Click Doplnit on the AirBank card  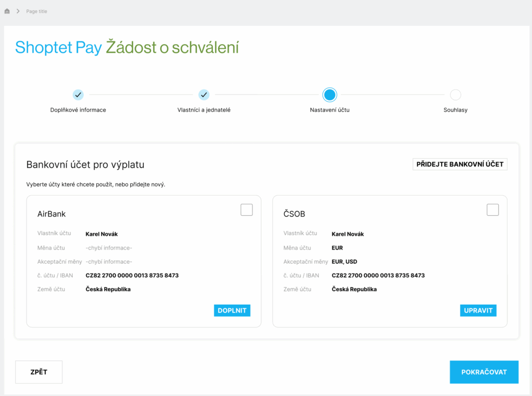point(232,310)
